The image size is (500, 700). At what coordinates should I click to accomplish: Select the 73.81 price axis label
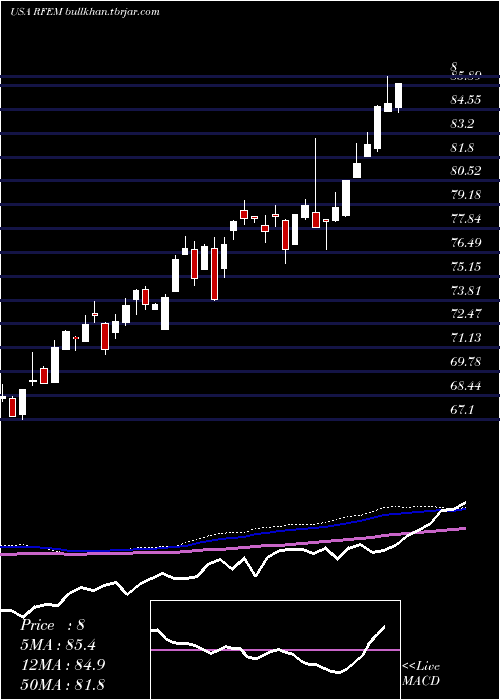click(466, 291)
